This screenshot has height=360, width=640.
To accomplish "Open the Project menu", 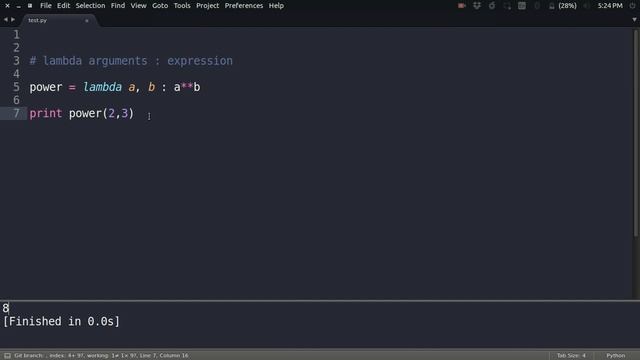I will tap(207, 6).
